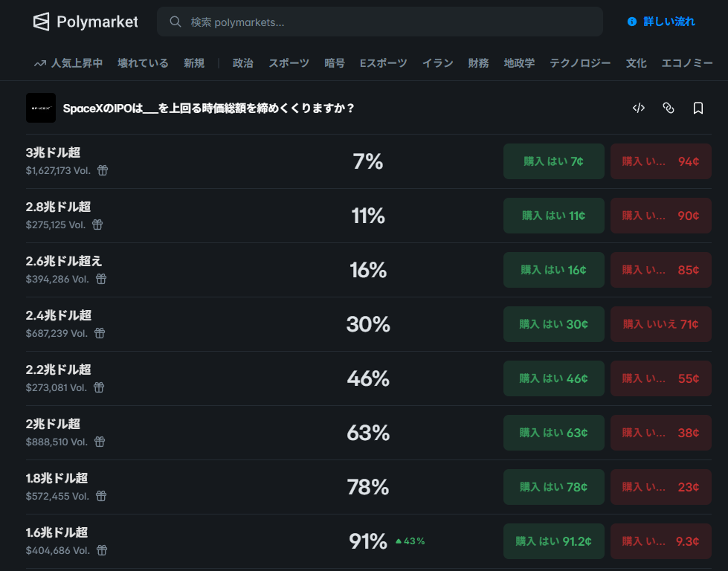728x571 pixels.
Task: Bookmark the SpaceX IPO market
Action: (698, 108)
